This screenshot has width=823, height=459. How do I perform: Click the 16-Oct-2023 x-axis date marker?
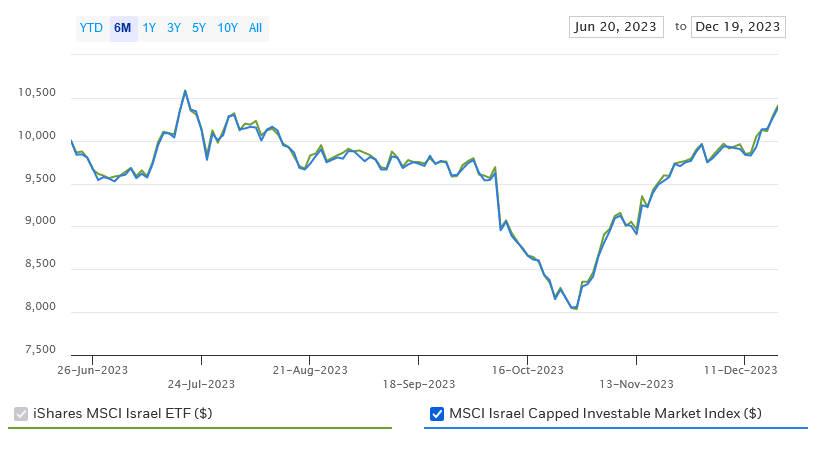527,370
